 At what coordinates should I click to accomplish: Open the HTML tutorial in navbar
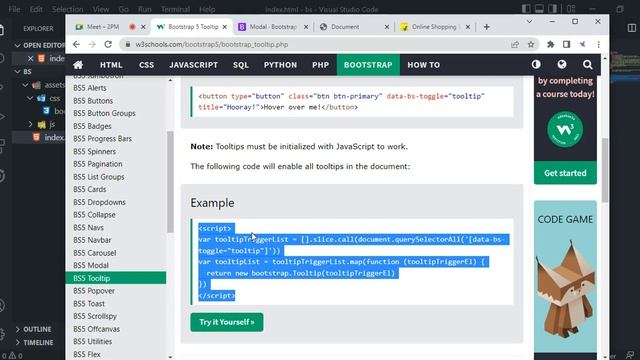(111, 65)
